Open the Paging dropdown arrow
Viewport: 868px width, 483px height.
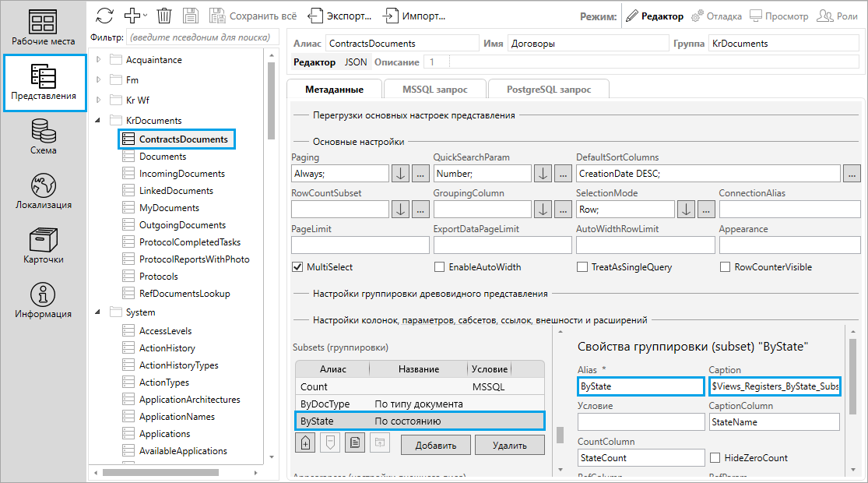(x=400, y=173)
